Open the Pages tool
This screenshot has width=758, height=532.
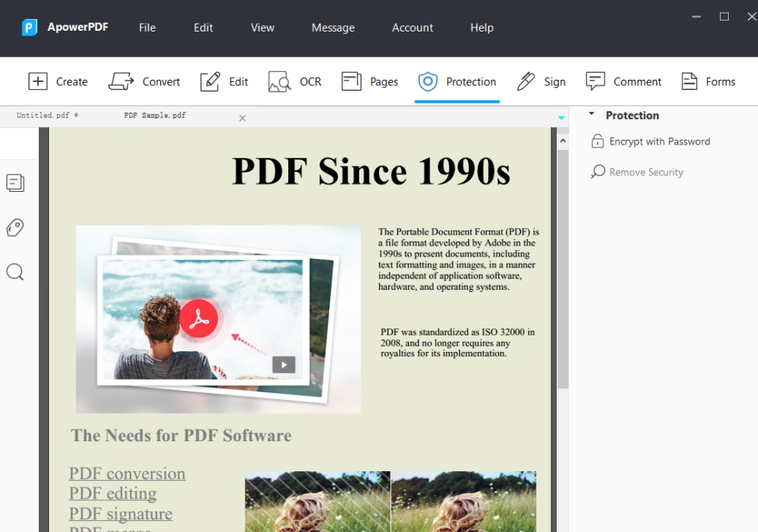click(369, 81)
